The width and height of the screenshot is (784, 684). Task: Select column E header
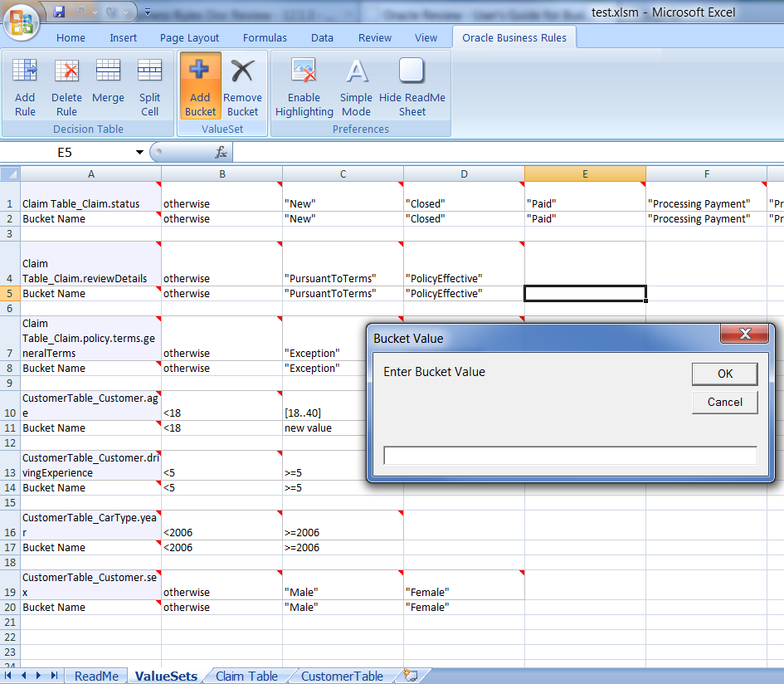[585, 174]
